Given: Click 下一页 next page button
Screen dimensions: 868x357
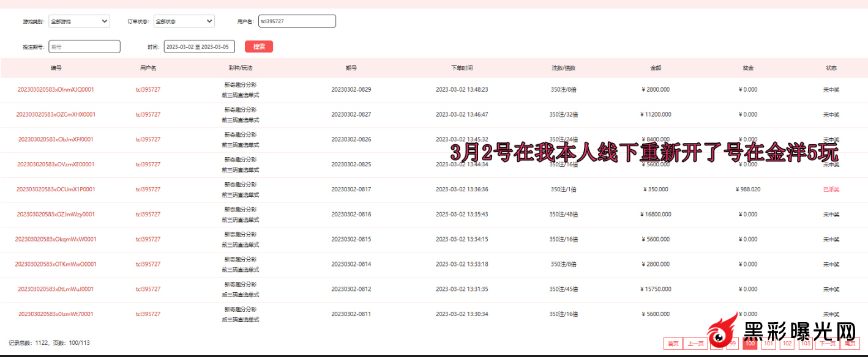Looking at the screenshot, I should tap(827, 344).
